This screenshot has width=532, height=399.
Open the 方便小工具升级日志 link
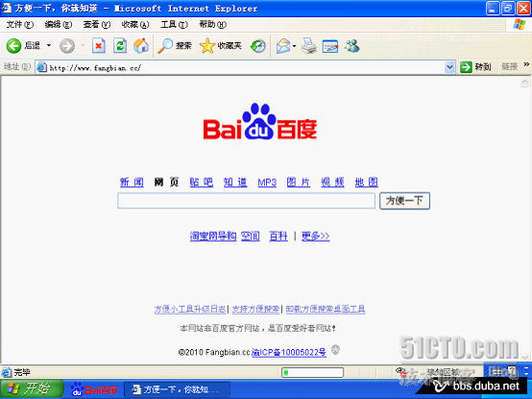coord(190,309)
